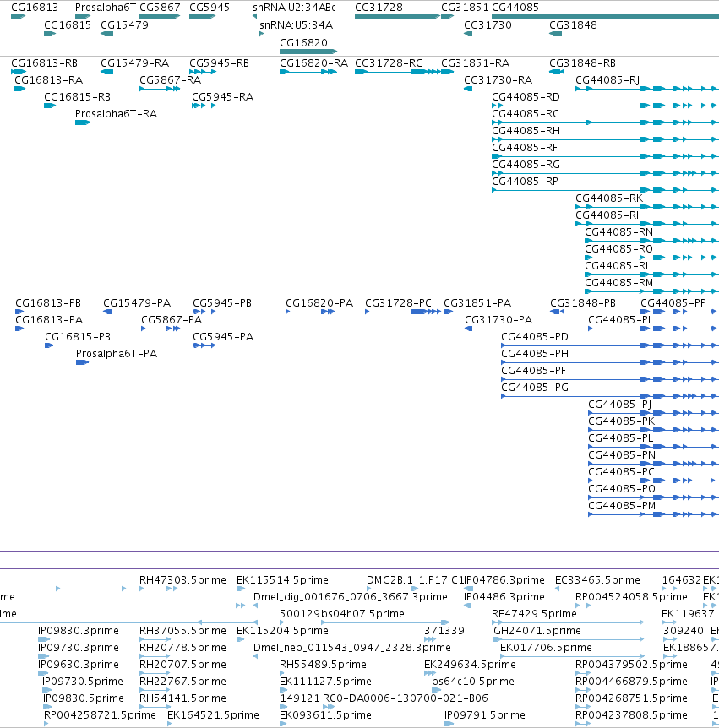Select the snRNA:U2:34ABc gene label

(x=294, y=8)
